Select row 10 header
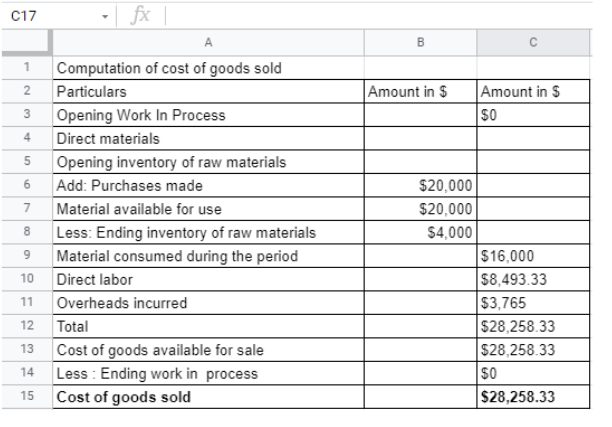 pyautogui.click(x=27, y=279)
